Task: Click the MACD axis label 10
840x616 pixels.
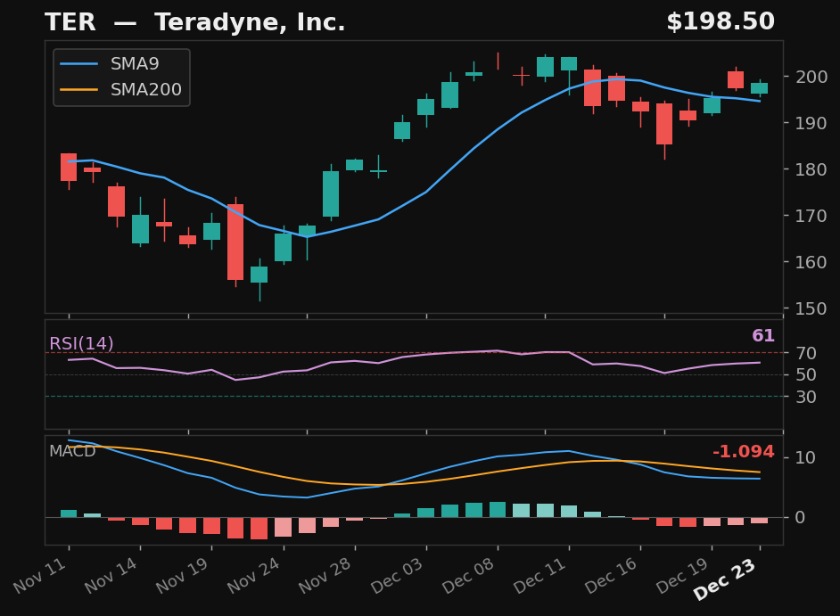Action: (x=806, y=457)
